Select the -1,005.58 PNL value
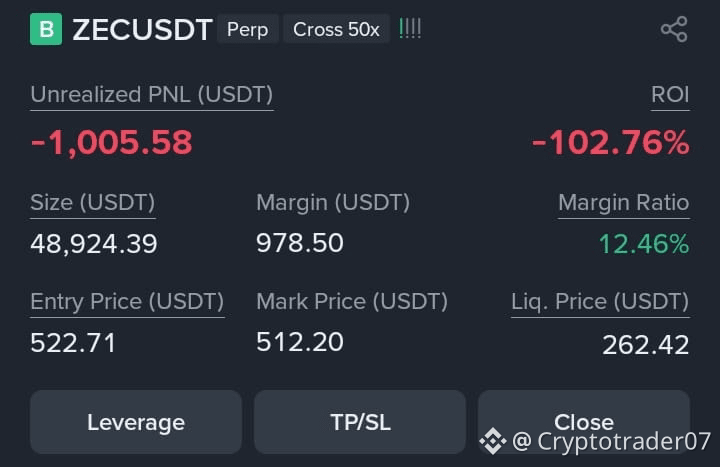This screenshot has width=720, height=467. (112, 142)
